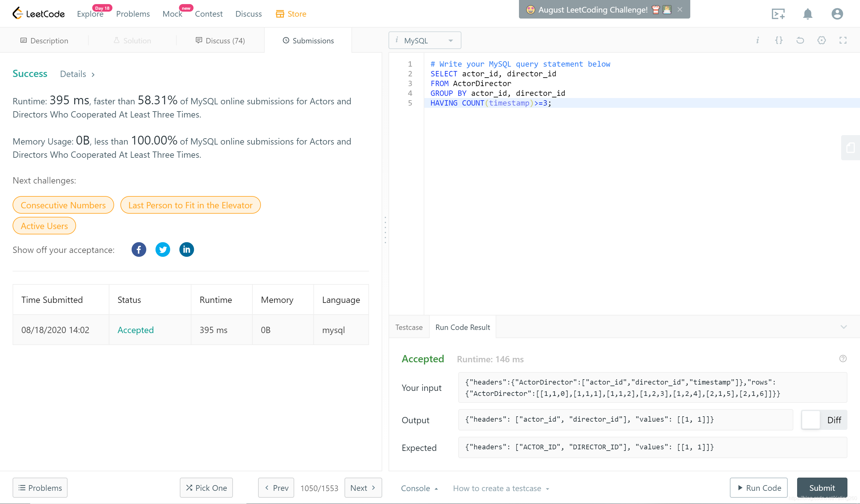Switch to the Testcase tab
The image size is (860, 504).
tap(409, 327)
